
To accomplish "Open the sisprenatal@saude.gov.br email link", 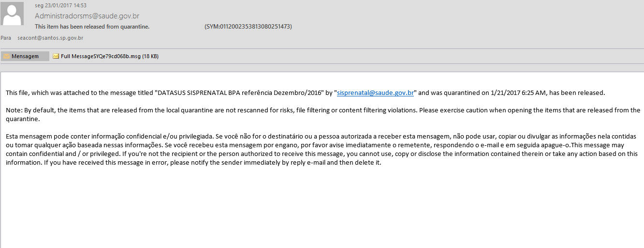I will (375, 93).
